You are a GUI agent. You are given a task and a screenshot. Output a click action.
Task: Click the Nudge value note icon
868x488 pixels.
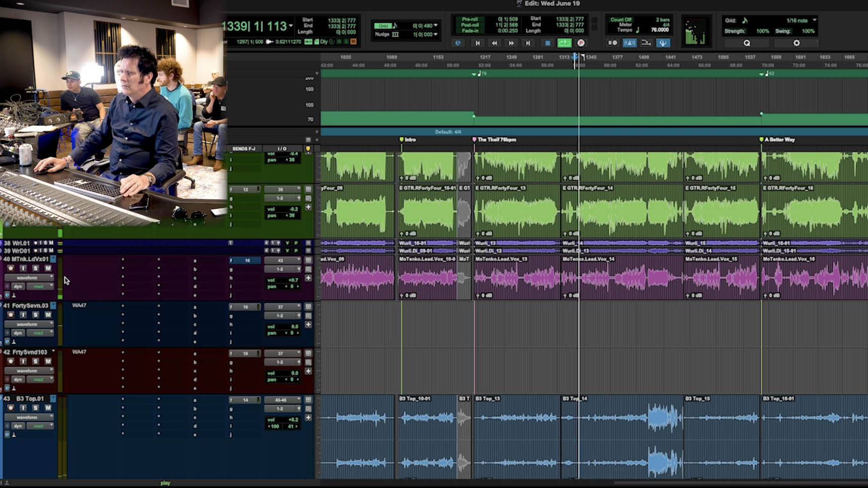click(x=395, y=34)
